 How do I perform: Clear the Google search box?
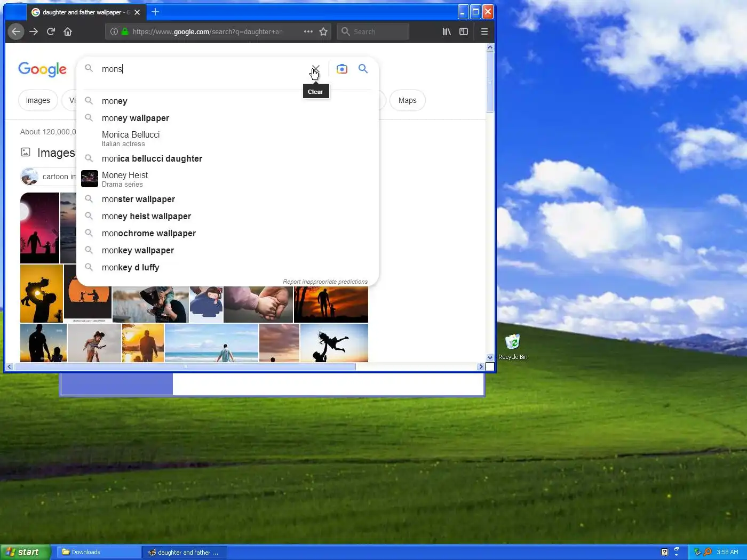(x=315, y=69)
